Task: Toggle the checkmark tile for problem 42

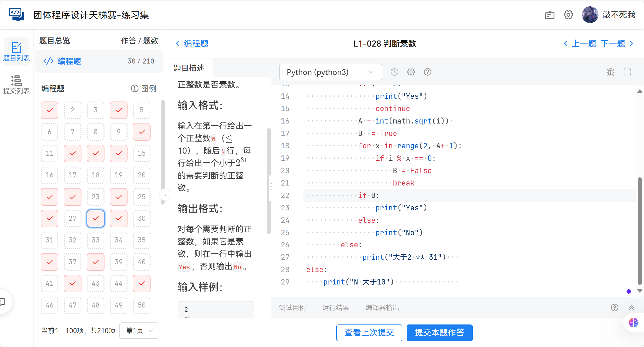Action: pyautogui.click(x=73, y=284)
